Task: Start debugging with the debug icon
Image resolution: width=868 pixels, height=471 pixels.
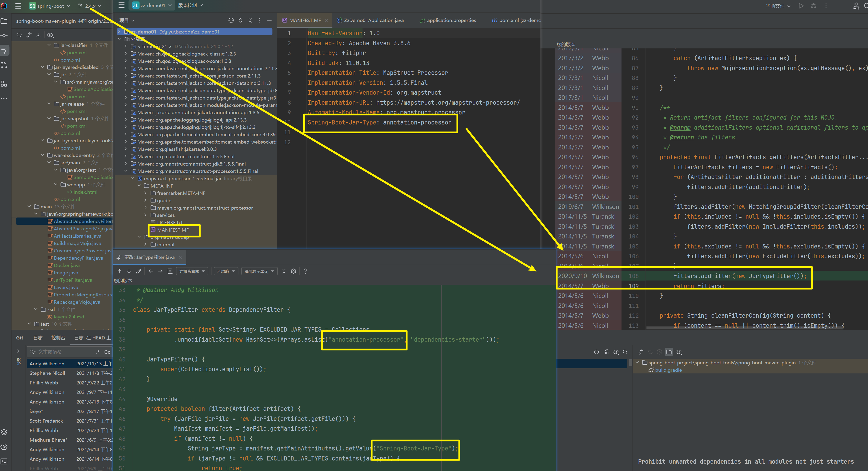Action: tap(813, 6)
